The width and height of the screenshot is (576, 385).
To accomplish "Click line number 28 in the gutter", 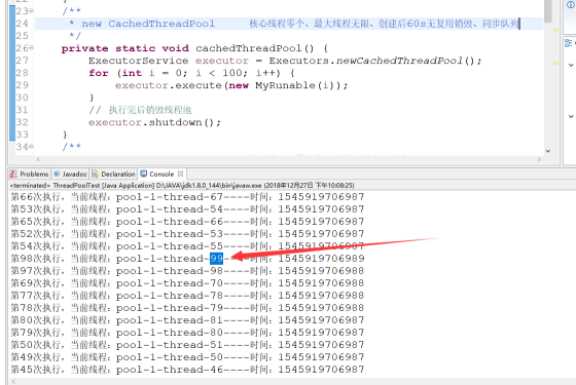I will 22,73.
